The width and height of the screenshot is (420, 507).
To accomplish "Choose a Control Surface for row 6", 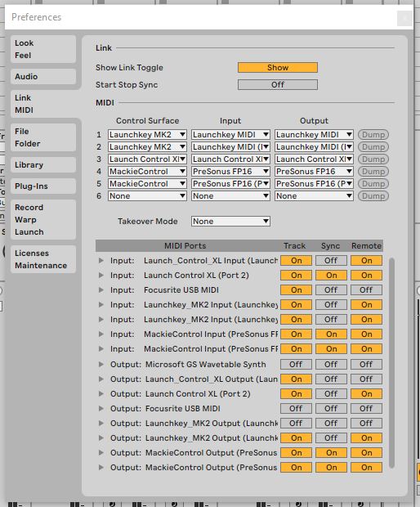I will pyautogui.click(x=147, y=196).
